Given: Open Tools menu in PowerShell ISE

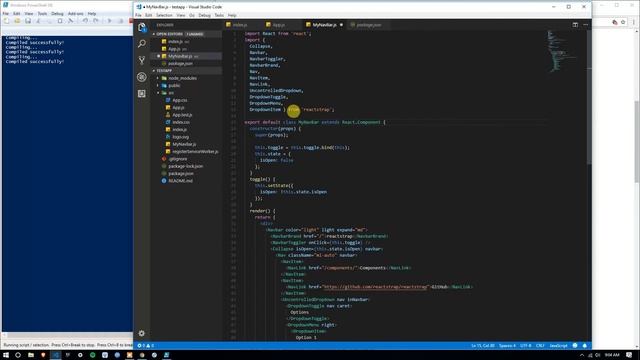Looking at the screenshot, I should point(42,13).
